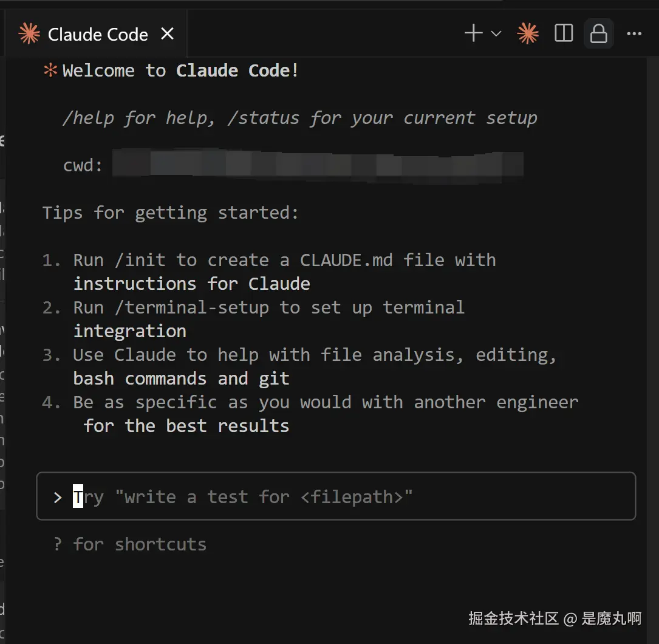Click the 'Tips for getting started' heading
The height and width of the screenshot is (644, 659).
171,213
